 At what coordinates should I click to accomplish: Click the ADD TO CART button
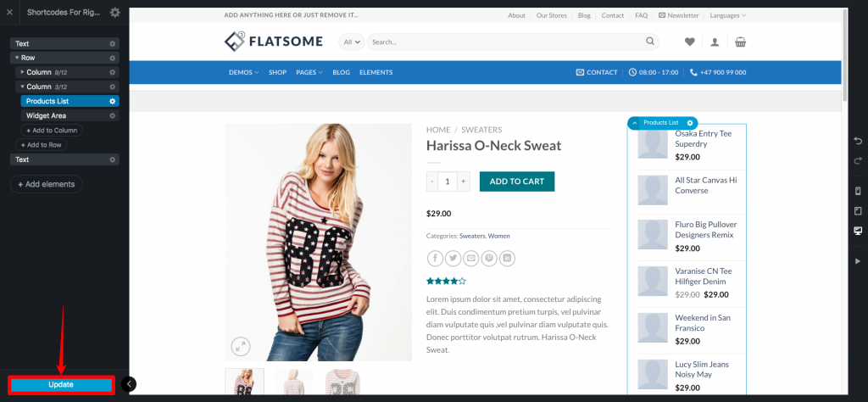tap(517, 181)
